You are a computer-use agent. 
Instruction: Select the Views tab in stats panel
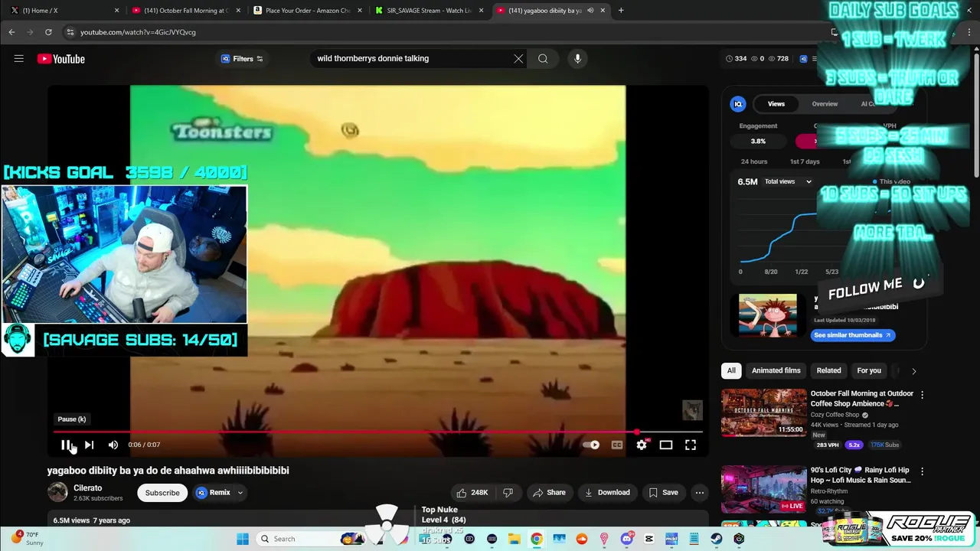776,104
